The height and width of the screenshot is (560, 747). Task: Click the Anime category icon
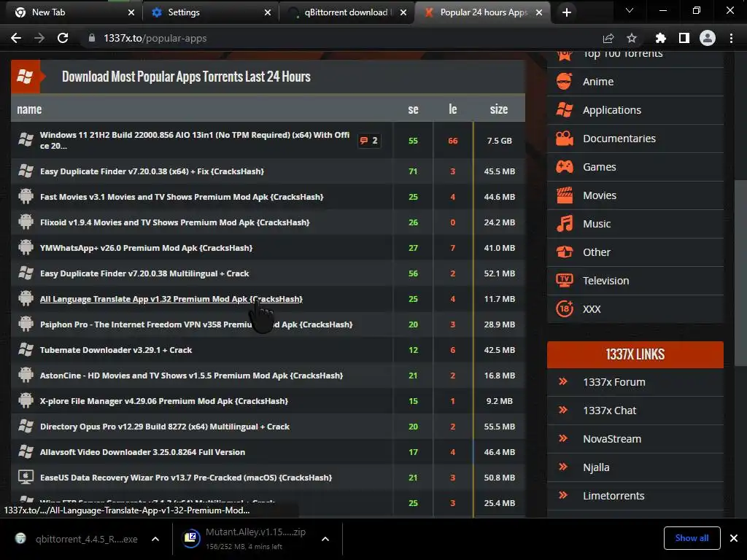pyautogui.click(x=565, y=82)
